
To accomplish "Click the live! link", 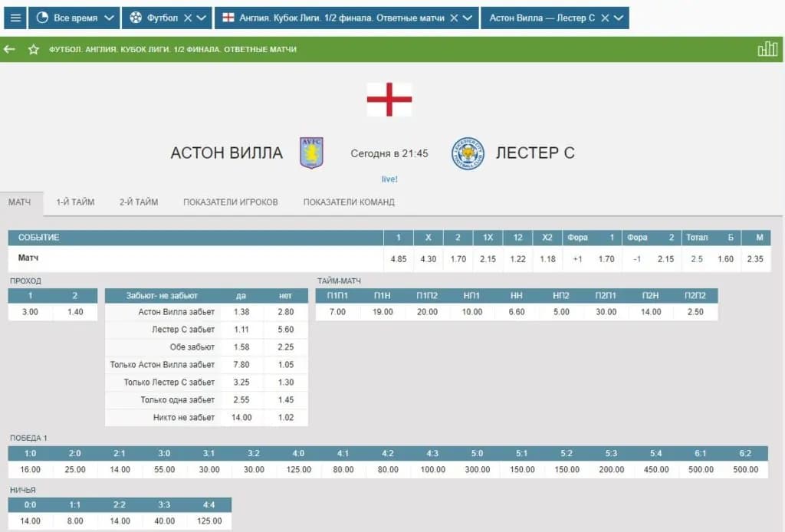I will (389, 179).
